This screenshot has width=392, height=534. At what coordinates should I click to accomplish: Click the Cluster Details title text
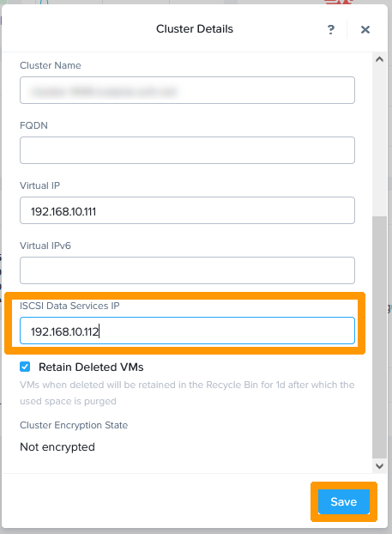(x=195, y=29)
